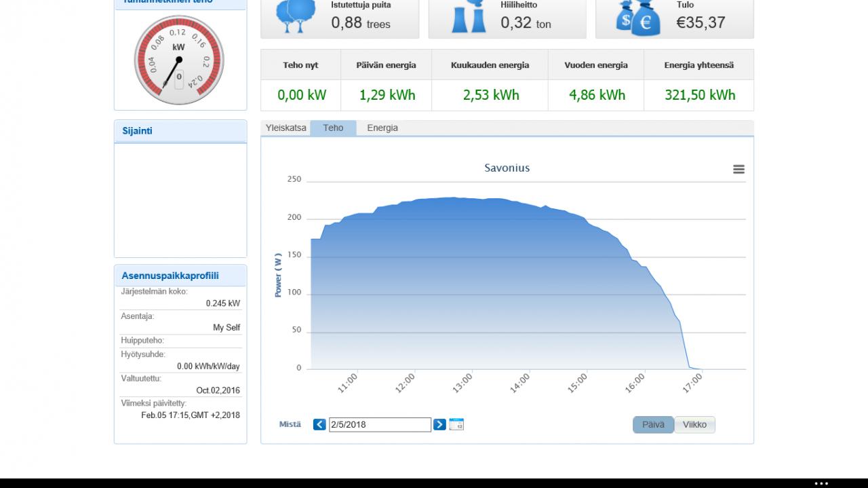Click the date input field 2/5/2018
This screenshot has height=488, width=868.
point(380,425)
